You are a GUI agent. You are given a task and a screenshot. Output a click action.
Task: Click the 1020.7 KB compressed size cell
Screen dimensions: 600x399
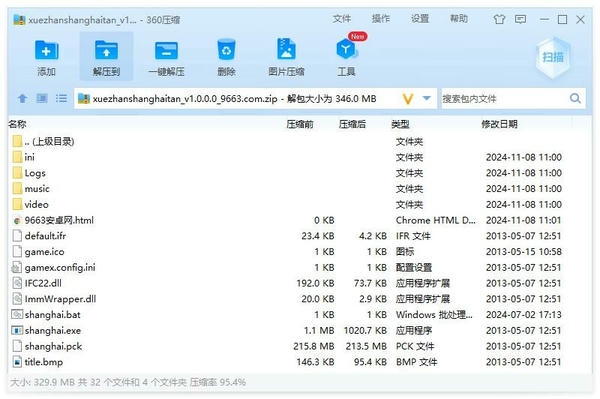365,331
